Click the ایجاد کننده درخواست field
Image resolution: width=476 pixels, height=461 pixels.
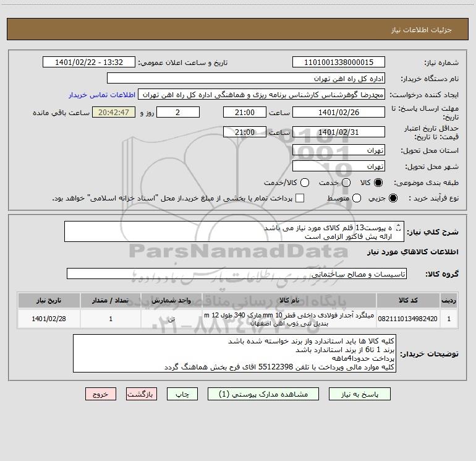click(x=261, y=94)
